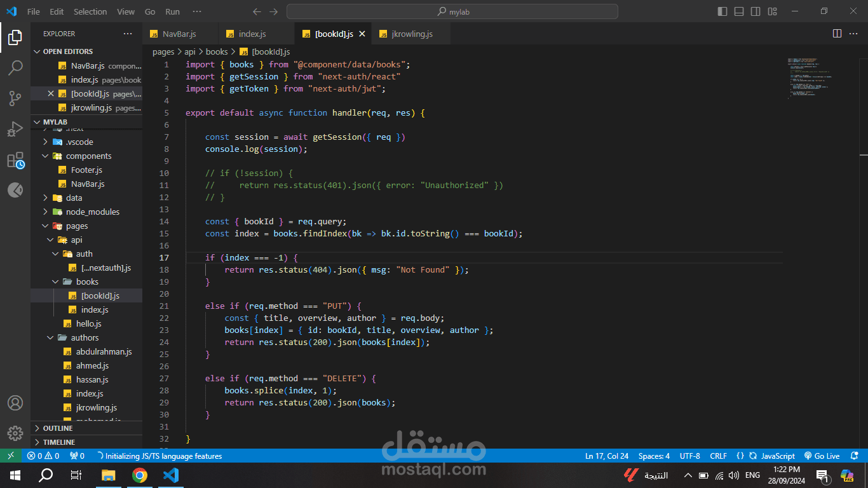868x488 pixels.
Task: Open the Selection menu
Action: 90,11
